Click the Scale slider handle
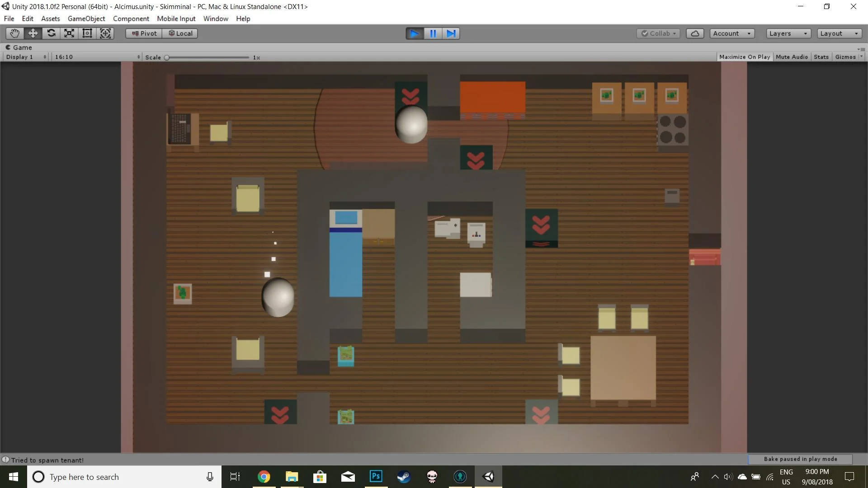 click(x=167, y=57)
